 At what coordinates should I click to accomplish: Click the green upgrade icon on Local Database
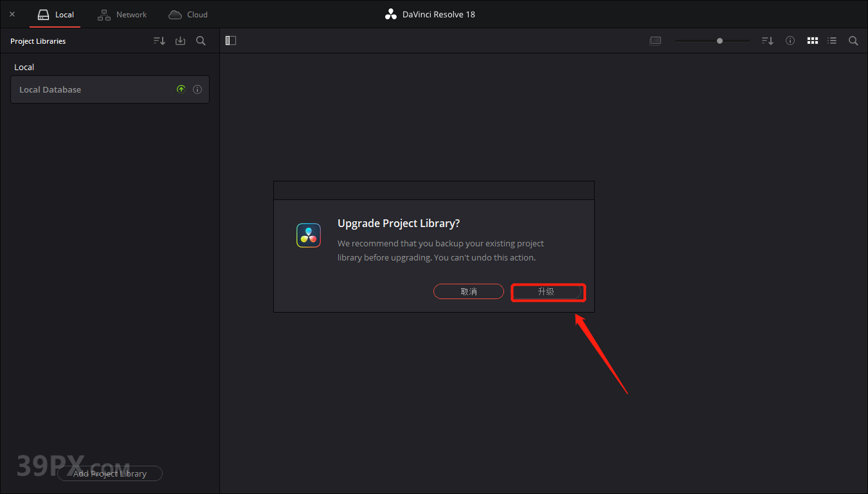pos(181,89)
